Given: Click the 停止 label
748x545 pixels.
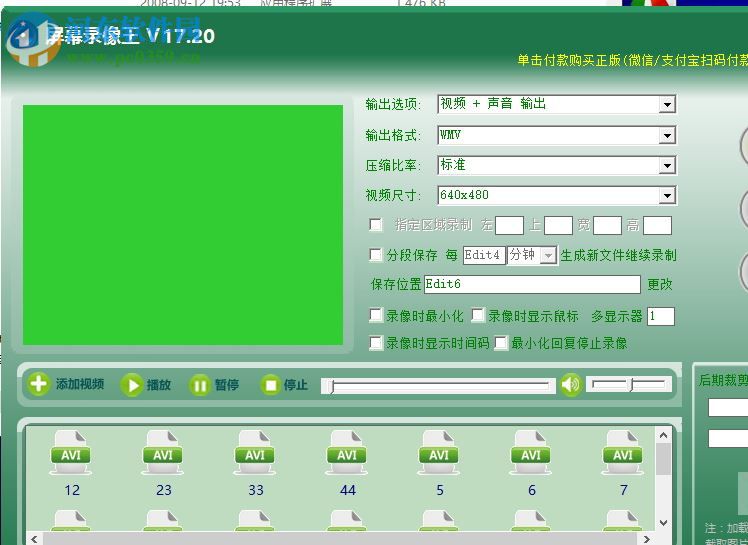Looking at the screenshot, I should 296,385.
